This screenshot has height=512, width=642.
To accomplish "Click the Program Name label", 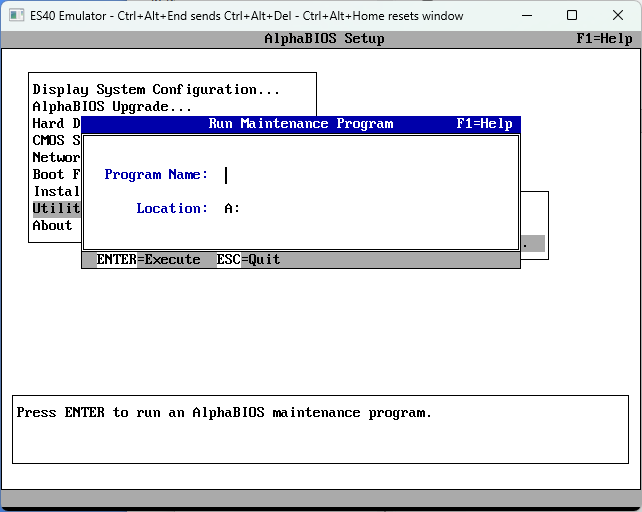I will click(x=156, y=175).
